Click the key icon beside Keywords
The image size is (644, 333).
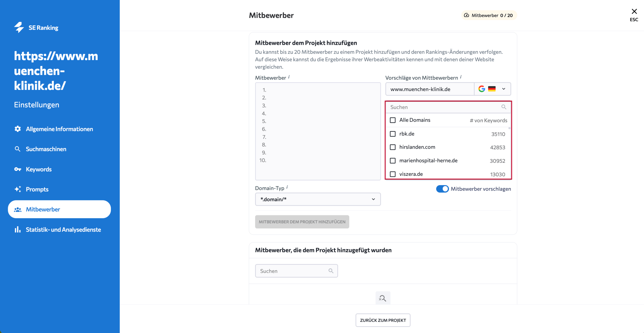click(x=18, y=169)
